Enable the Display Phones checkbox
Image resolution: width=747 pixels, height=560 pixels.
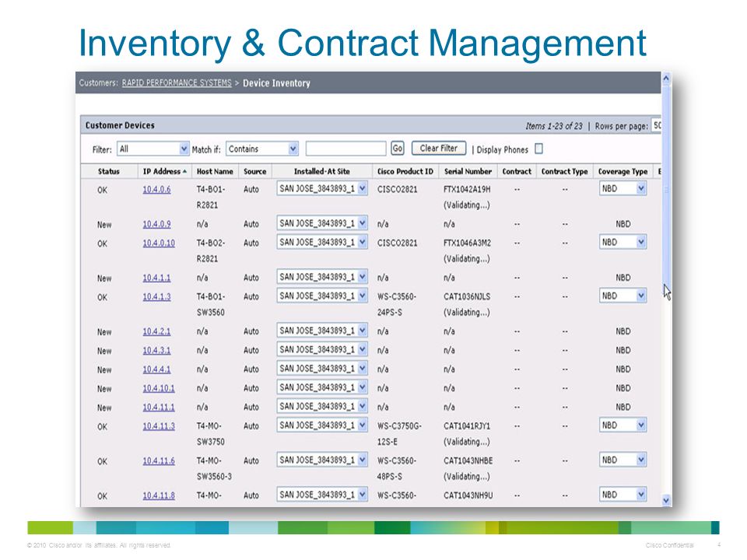coord(538,149)
